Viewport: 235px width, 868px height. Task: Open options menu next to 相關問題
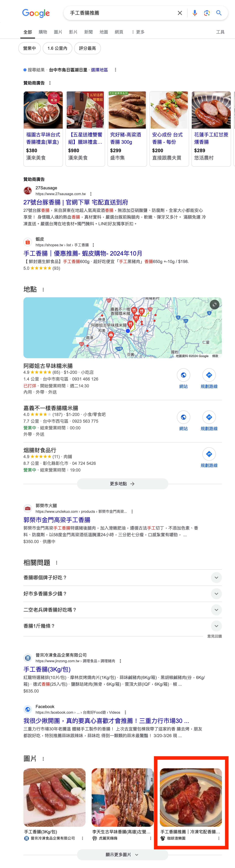57,562
